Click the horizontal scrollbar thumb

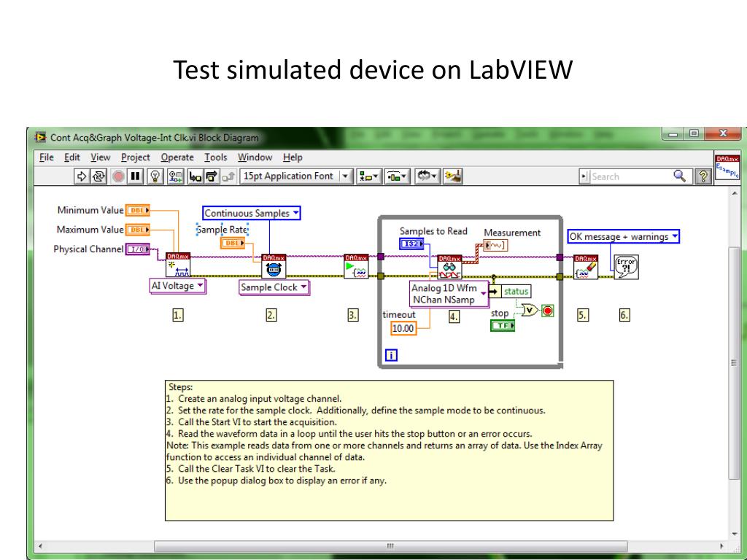tap(391, 546)
